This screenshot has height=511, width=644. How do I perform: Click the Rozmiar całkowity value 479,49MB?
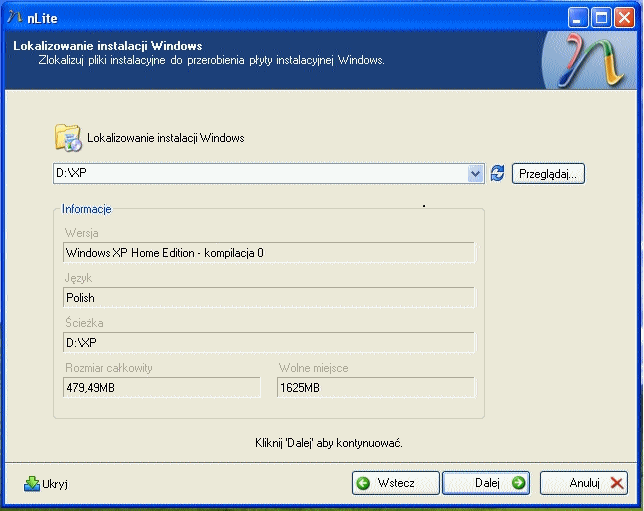tap(162, 387)
